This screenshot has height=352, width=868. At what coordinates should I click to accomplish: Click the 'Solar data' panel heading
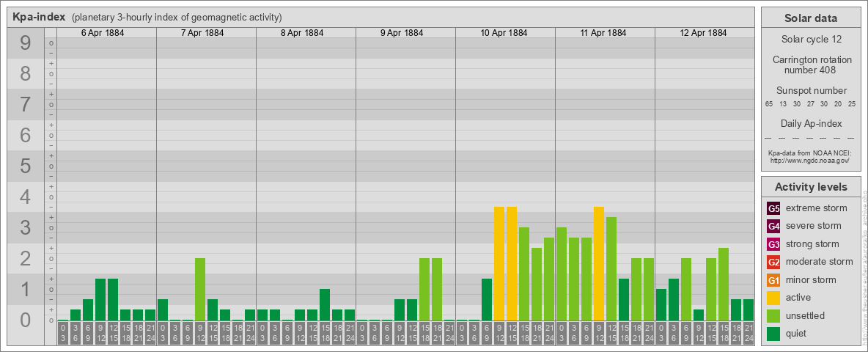(x=811, y=18)
